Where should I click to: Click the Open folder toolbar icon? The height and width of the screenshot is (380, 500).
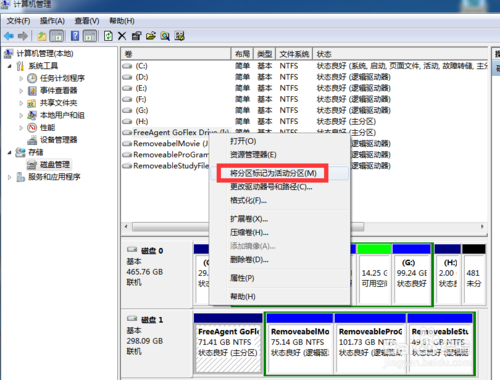pyautogui.click(x=151, y=36)
